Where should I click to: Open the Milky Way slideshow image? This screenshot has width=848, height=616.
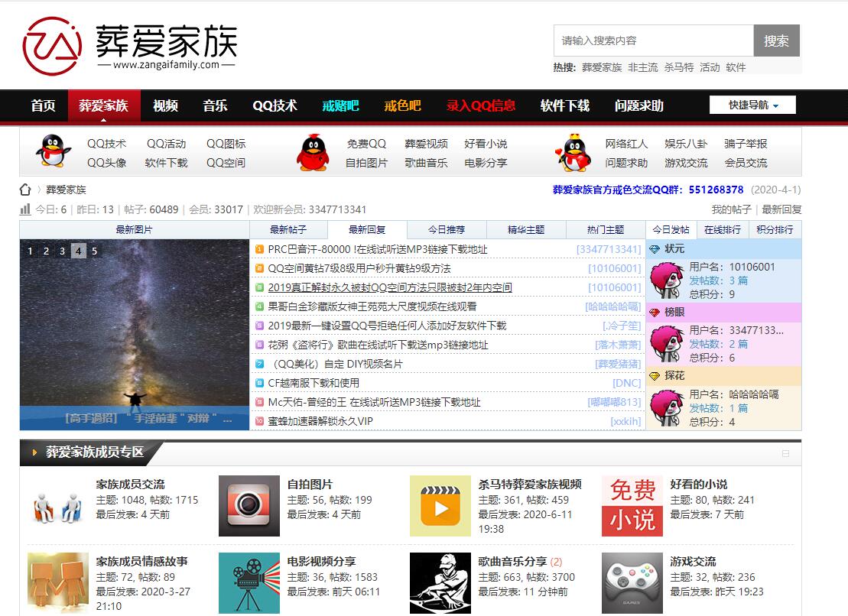134,335
